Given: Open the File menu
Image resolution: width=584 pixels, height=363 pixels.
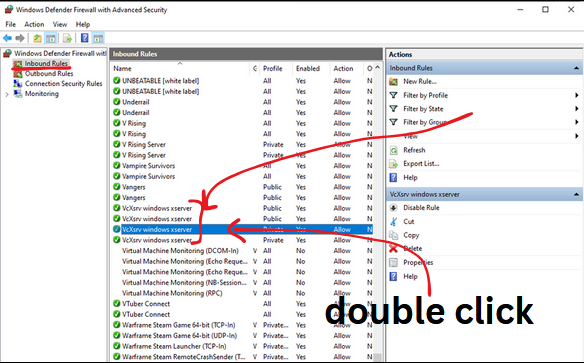Looking at the screenshot, I should coord(10,24).
